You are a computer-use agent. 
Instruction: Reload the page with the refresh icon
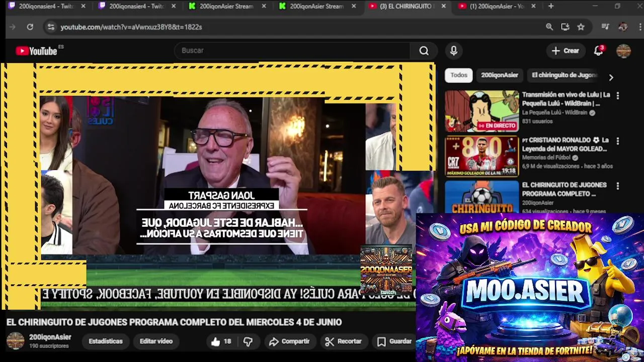point(30,27)
